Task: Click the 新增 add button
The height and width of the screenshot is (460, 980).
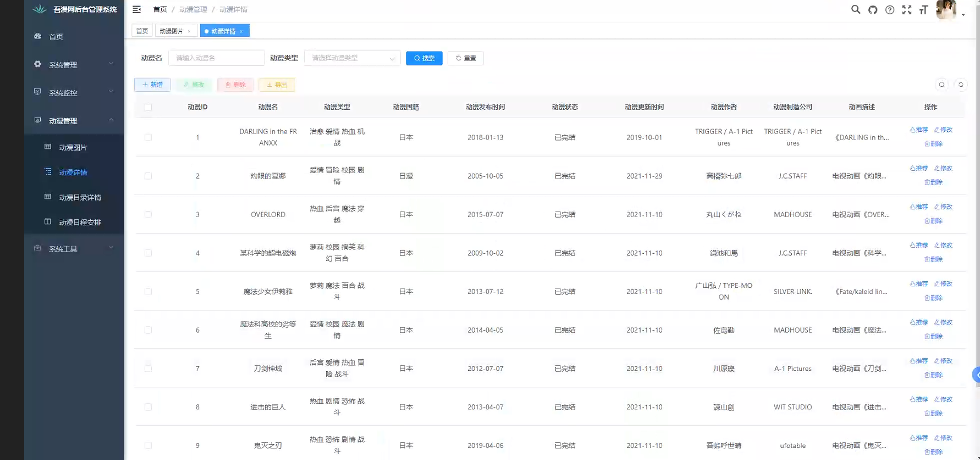Action: (x=152, y=85)
